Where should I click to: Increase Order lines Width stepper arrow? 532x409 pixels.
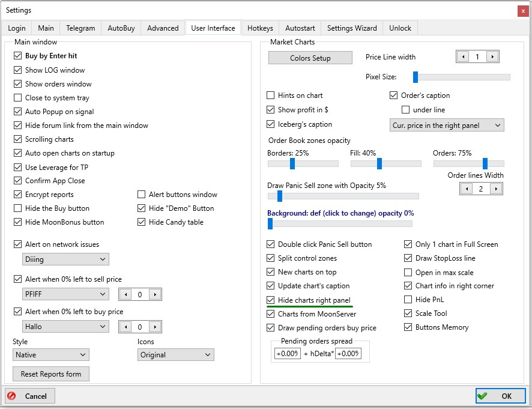pos(496,189)
